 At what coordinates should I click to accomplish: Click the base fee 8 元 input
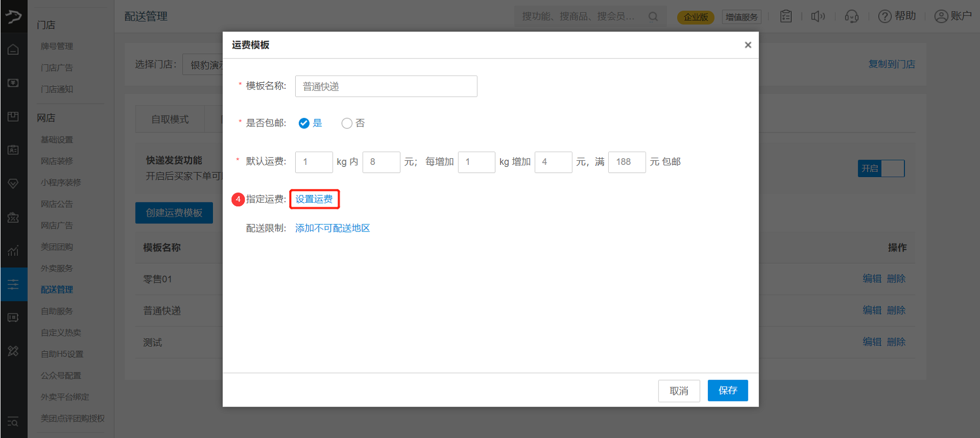[x=381, y=162]
